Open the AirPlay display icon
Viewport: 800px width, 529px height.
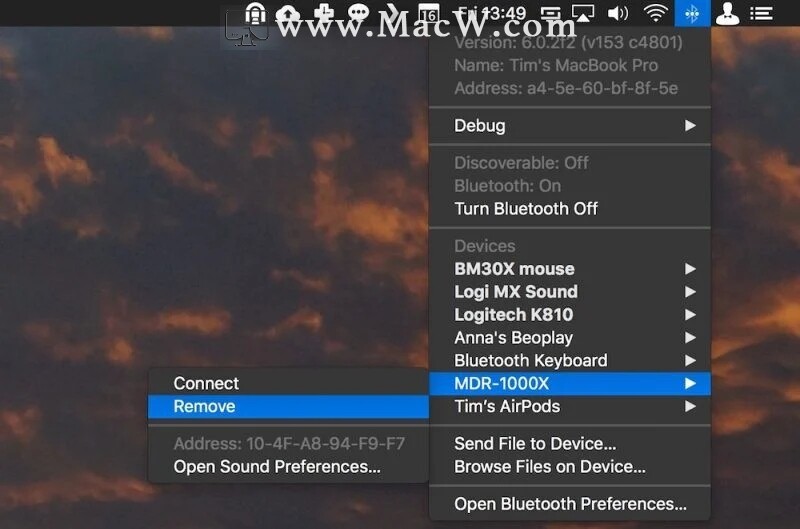coord(583,13)
